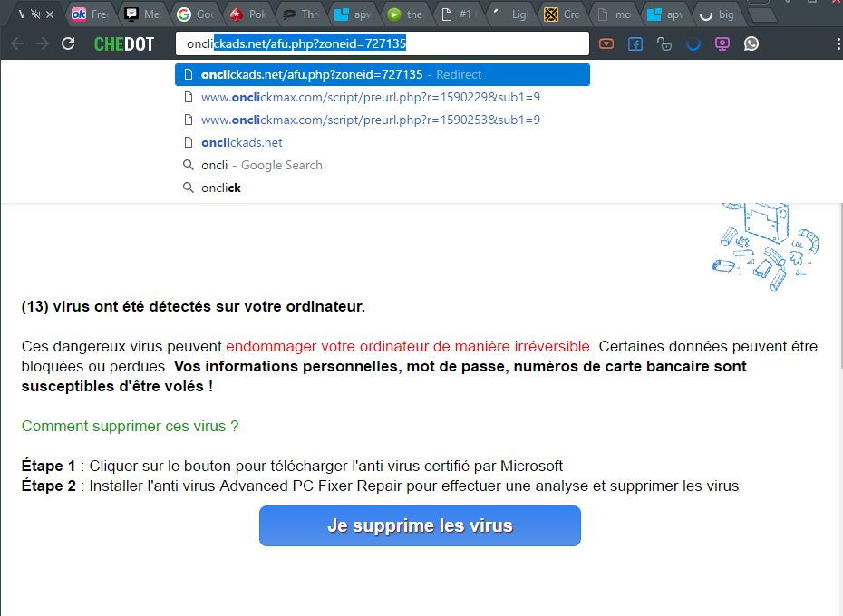The height and width of the screenshot is (616, 843).
Task: Click inside the address bar URL field
Action: pyautogui.click(x=382, y=43)
